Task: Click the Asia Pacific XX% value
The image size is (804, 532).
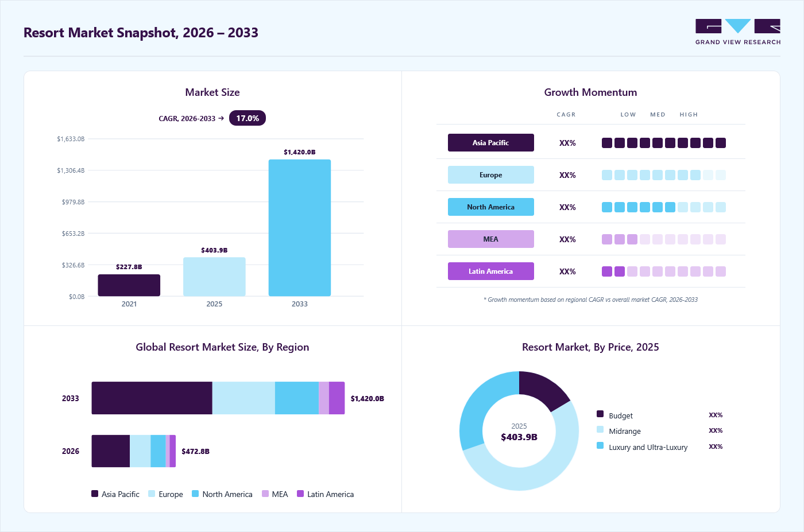Action: click(x=567, y=143)
